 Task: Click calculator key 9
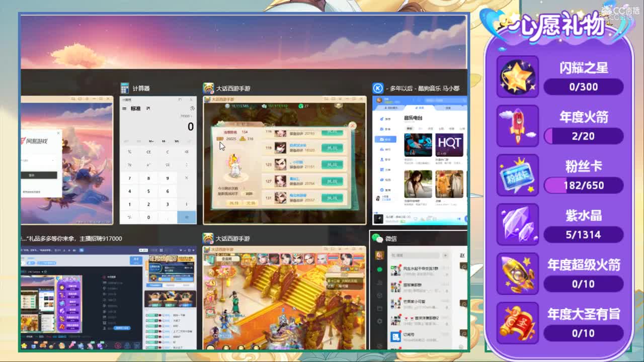tap(168, 178)
